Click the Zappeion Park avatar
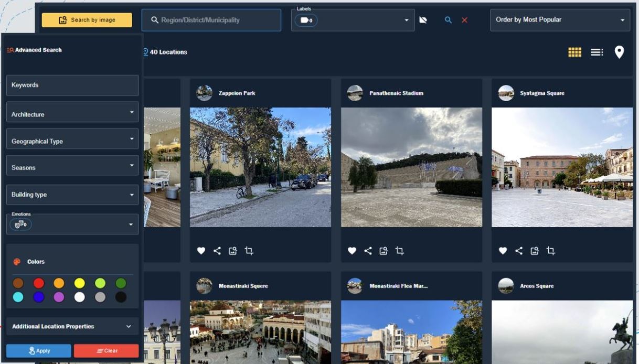Screen dimensions: 639x364 [x=204, y=93]
